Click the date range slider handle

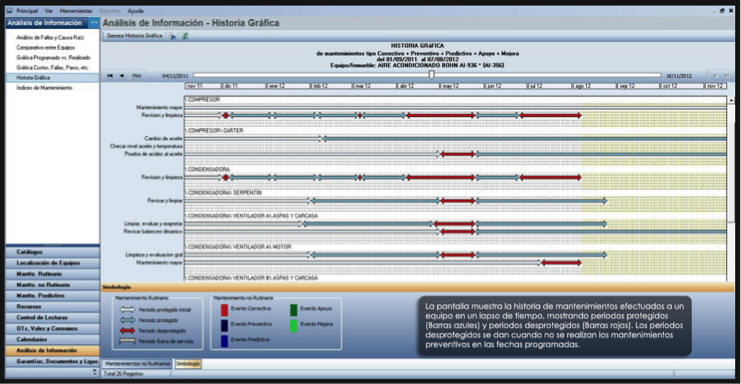pyautogui.click(x=431, y=75)
